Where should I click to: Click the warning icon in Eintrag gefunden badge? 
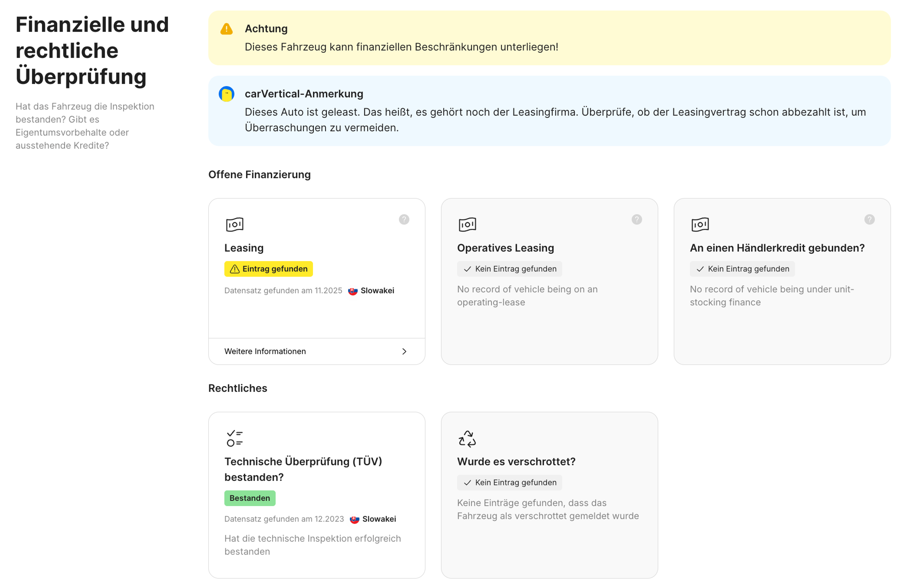[235, 269]
